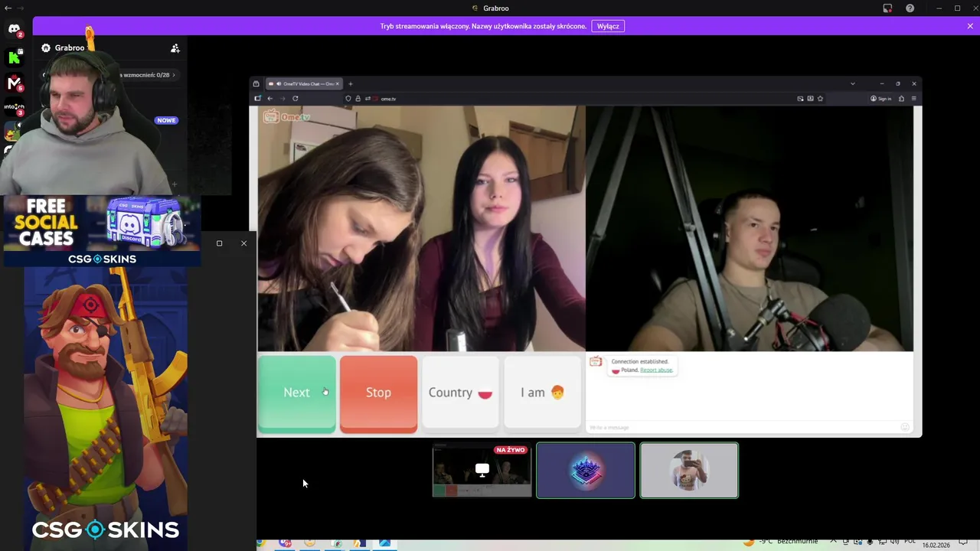Click the chat message input field

[x=741, y=427]
